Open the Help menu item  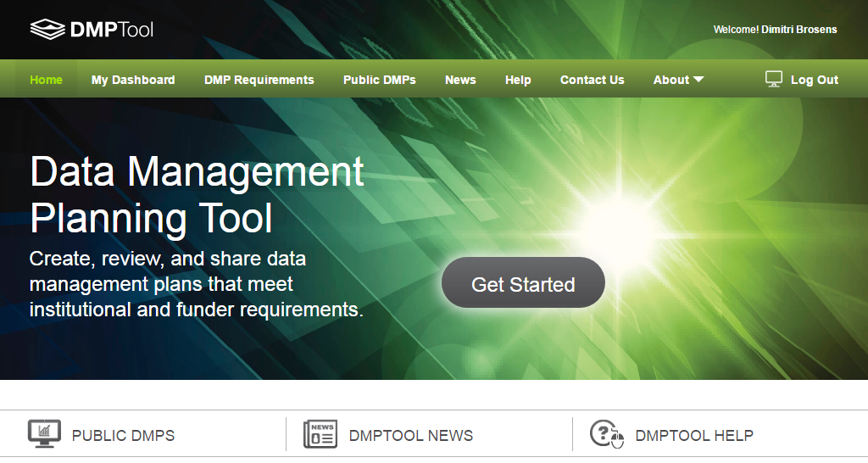[x=518, y=80]
